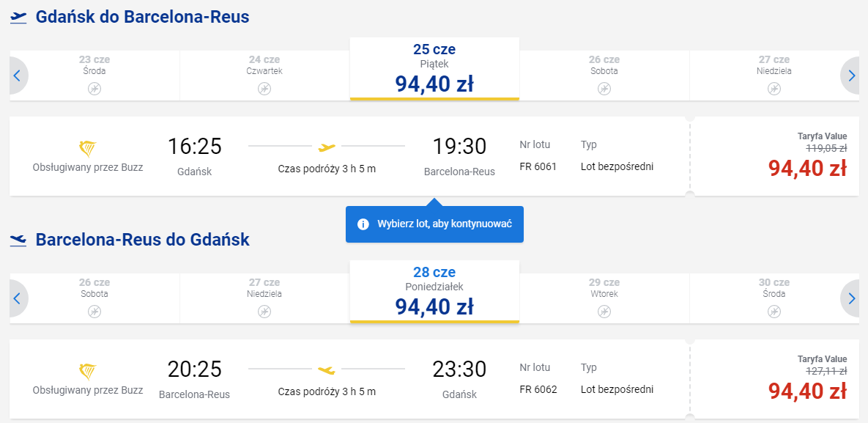868x423 pixels.
Task: Select the 25 cze Piątek date tab
Action: pos(434,69)
